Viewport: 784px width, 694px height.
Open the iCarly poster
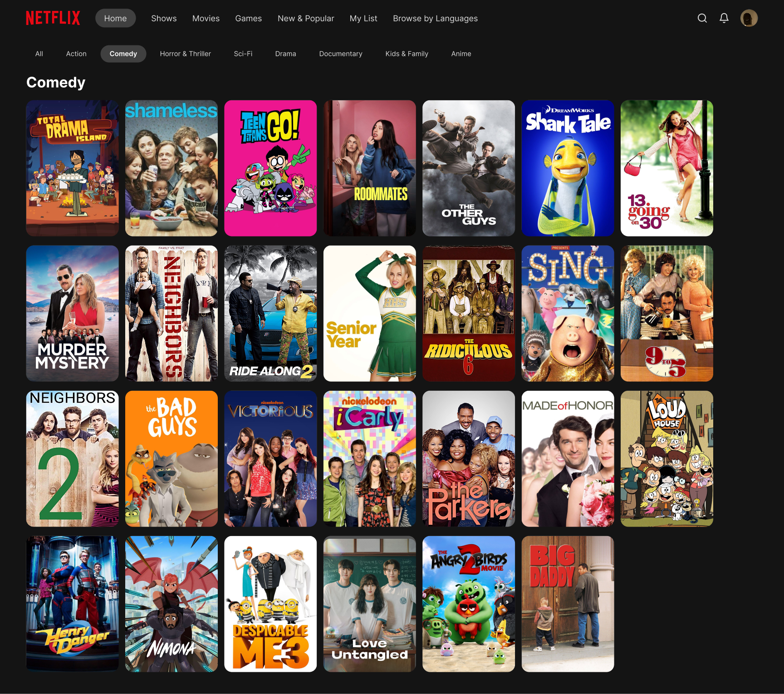point(370,459)
